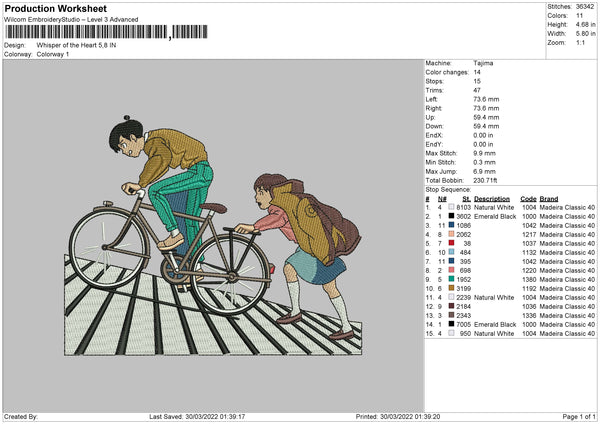Click the light blue swatch in stop row 6

(452, 253)
